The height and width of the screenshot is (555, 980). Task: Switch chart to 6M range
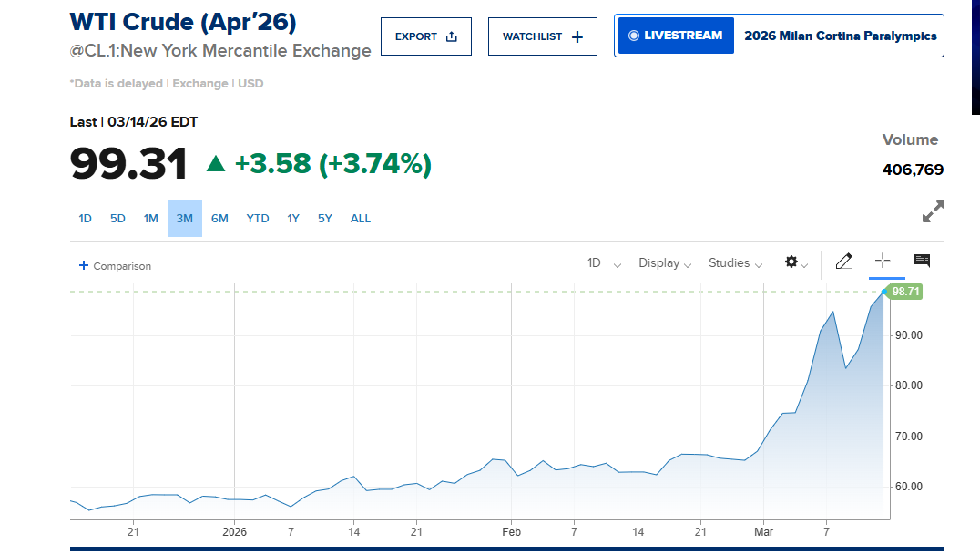219,219
